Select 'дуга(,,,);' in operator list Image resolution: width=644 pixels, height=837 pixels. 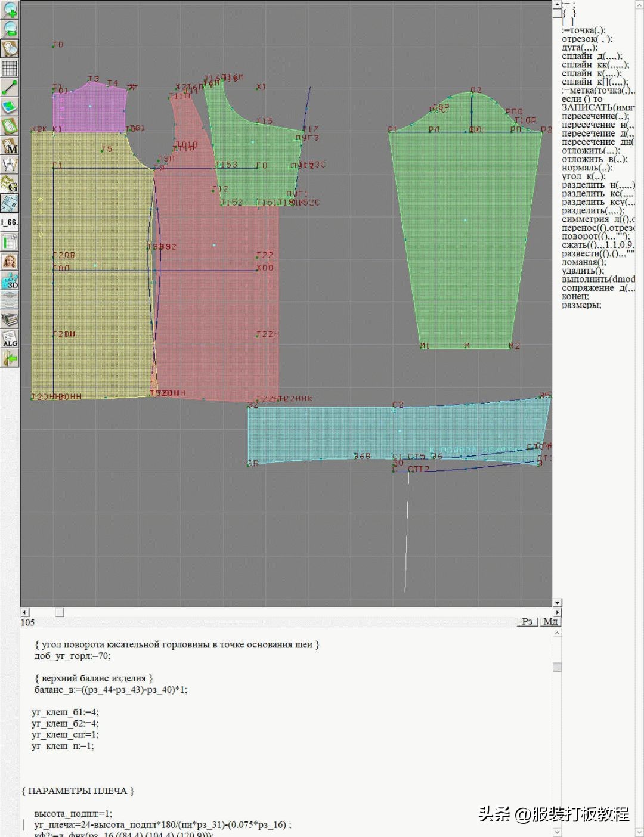tap(580, 48)
